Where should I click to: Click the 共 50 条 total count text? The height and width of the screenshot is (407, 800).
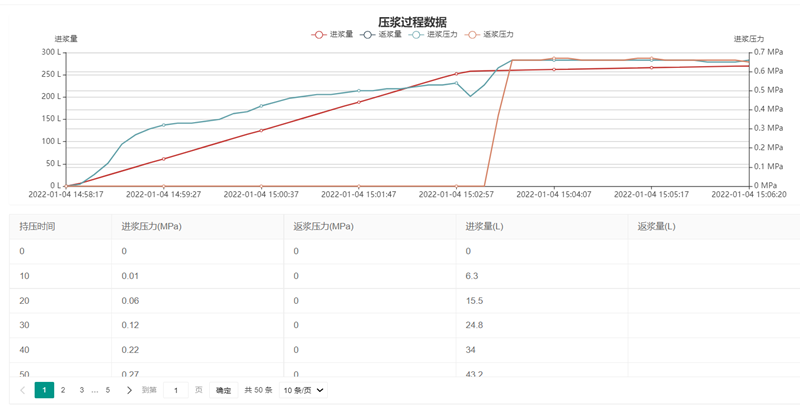(258, 390)
